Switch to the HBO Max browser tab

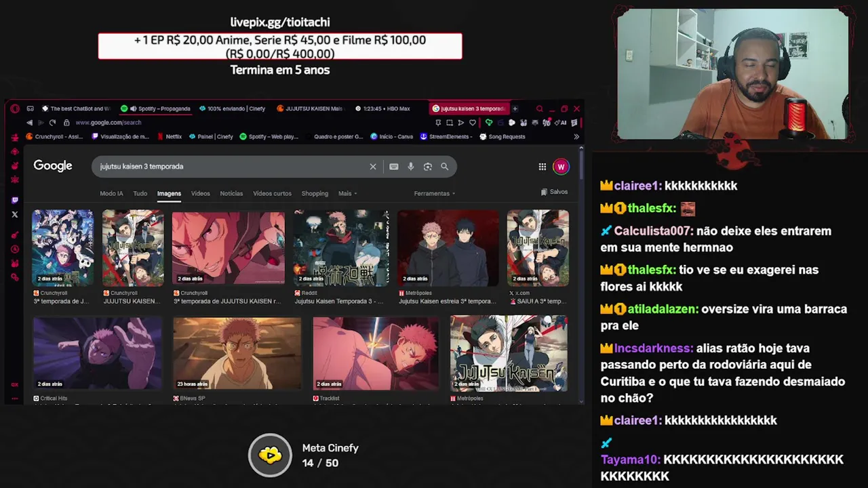point(382,108)
